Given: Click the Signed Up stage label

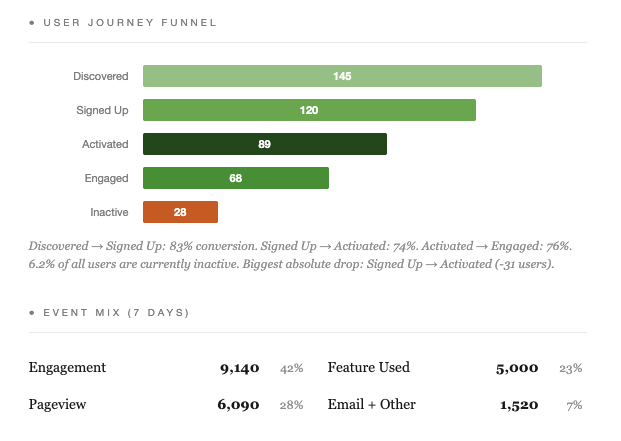Looking at the screenshot, I should pyautogui.click(x=102, y=110).
